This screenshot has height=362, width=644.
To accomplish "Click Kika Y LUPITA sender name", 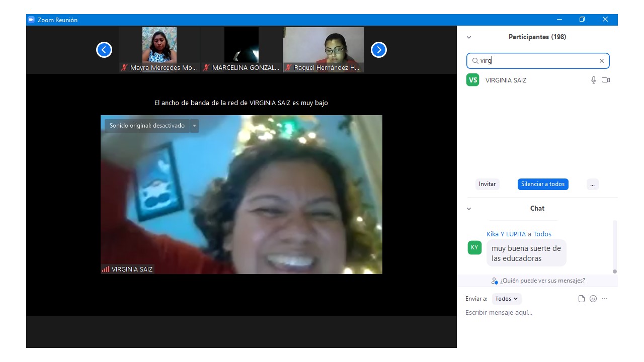I will pos(506,234).
